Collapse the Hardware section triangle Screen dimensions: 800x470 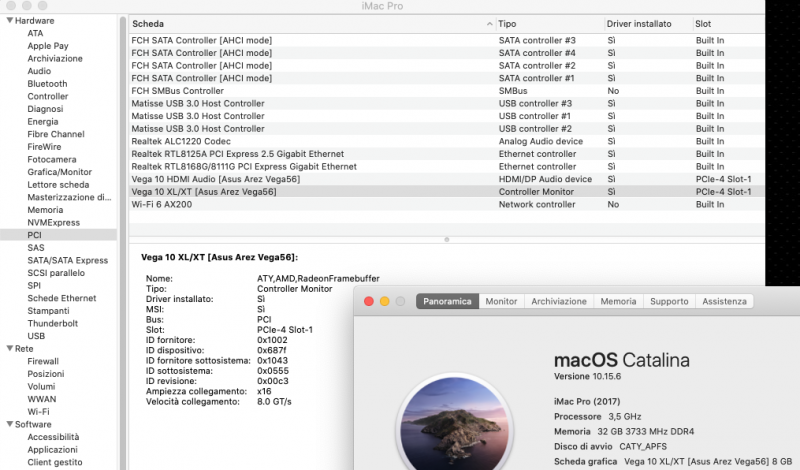tap(10, 20)
